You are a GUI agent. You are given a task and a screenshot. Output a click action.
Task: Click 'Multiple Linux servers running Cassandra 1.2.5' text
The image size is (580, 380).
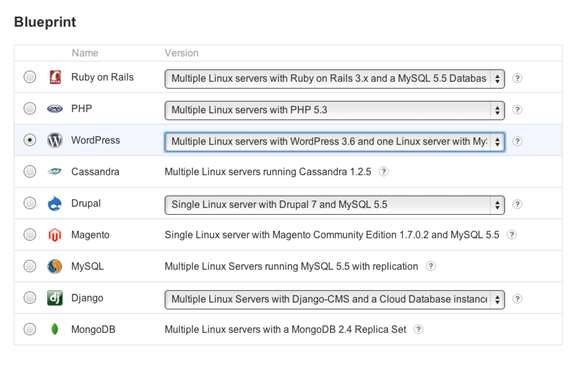(x=268, y=172)
